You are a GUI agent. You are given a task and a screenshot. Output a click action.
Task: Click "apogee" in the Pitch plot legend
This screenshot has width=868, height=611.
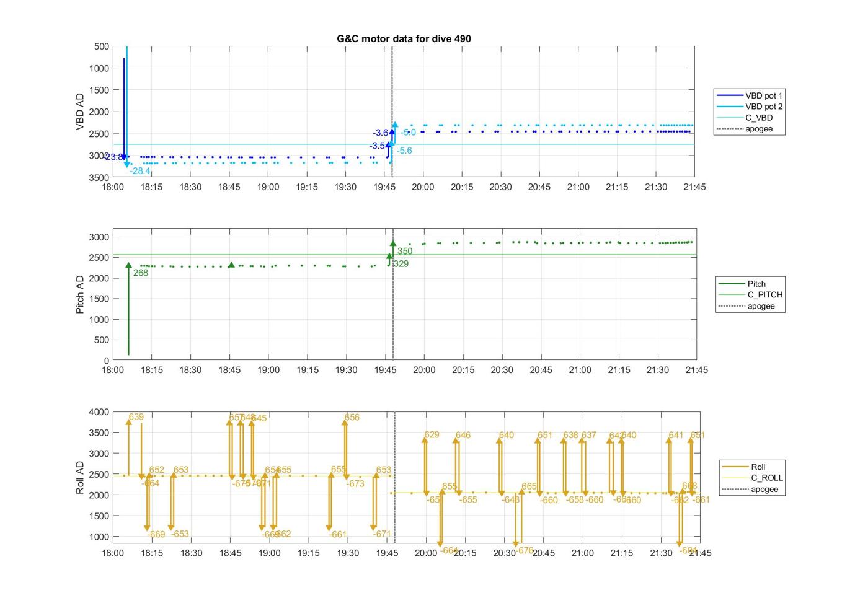pyautogui.click(x=761, y=306)
